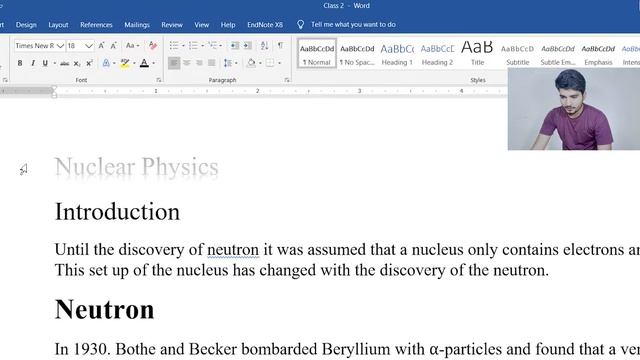The width and height of the screenshot is (640, 360).
Task: Open bullet library dropdown arrow
Action: (183, 45)
